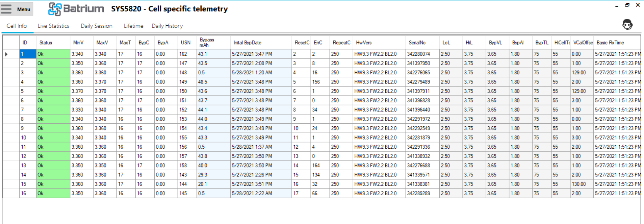This screenshot has height=224, width=644.
Task: Click the LoL column header
Action: tap(451, 43)
